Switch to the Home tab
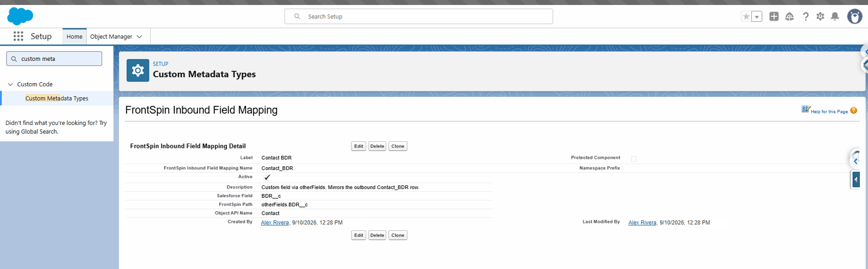This screenshot has height=269, width=868. [x=74, y=36]
